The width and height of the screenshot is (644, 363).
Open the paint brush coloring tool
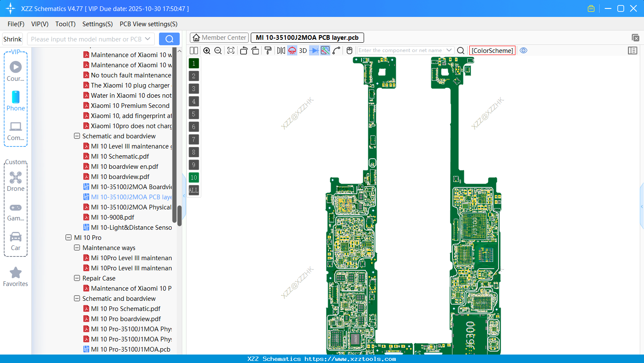click(x=268, y=50)
